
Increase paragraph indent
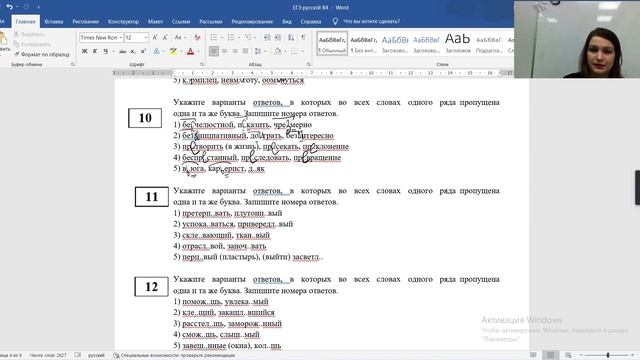coord(278,38)
